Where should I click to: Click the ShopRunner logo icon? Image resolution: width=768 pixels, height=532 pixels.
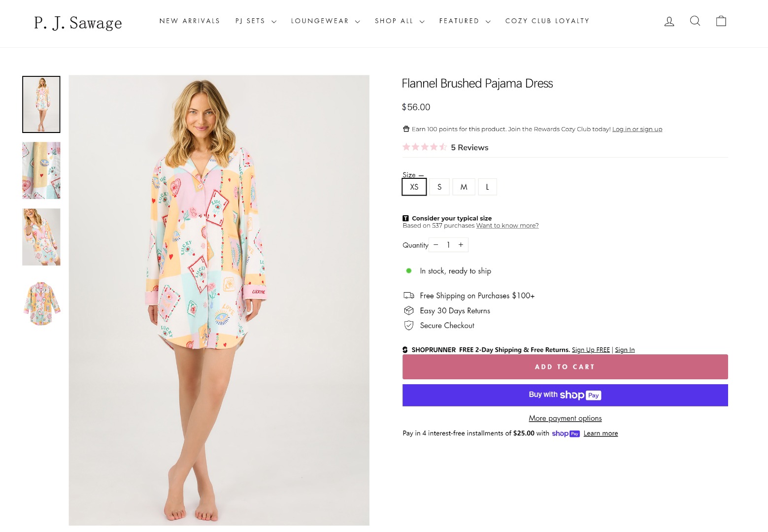[405, 350]
